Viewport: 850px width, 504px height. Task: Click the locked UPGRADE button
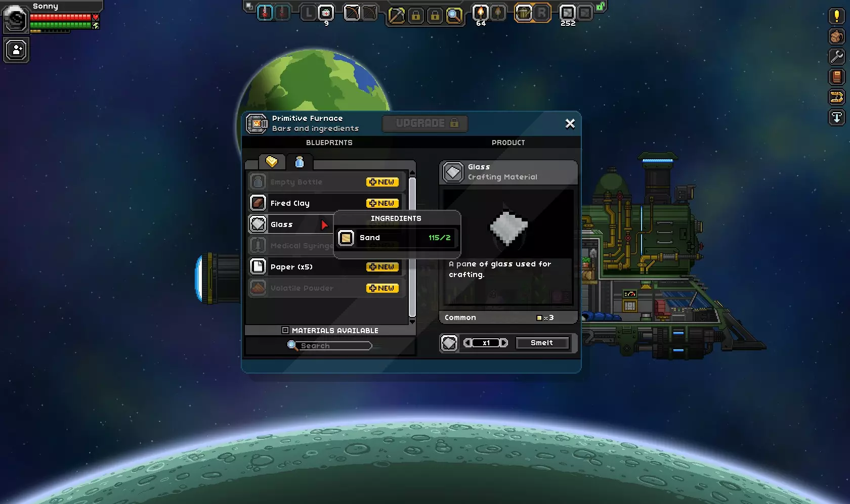pos(425,123)
